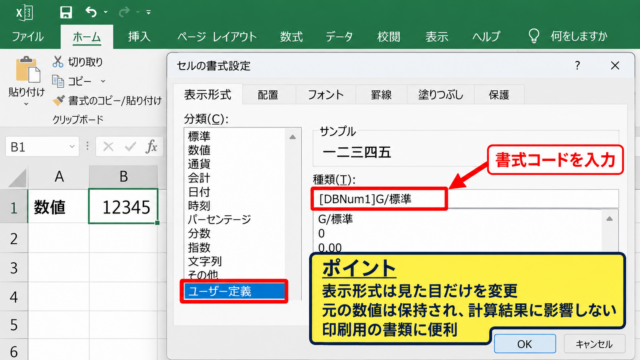Open the Name Box dropdown arrow
The width and height of the screenshot is (640, 360).
[72, 147]
